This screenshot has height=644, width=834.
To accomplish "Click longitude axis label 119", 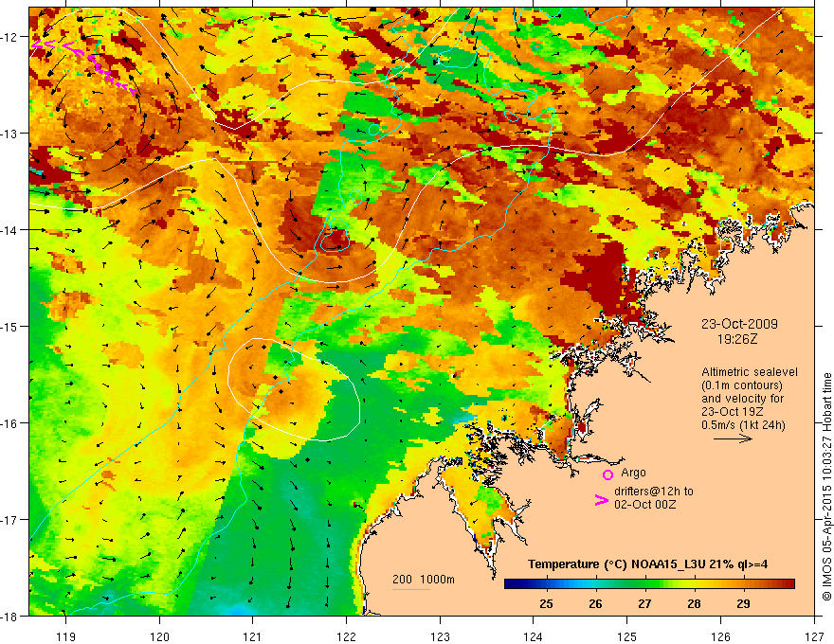I will tap(65, 636).
